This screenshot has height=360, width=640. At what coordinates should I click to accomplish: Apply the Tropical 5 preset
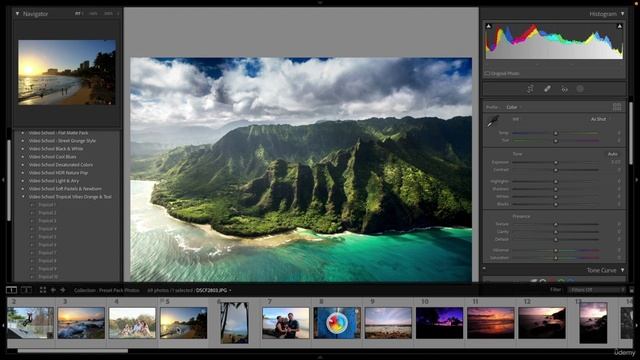tap(47, 237)
